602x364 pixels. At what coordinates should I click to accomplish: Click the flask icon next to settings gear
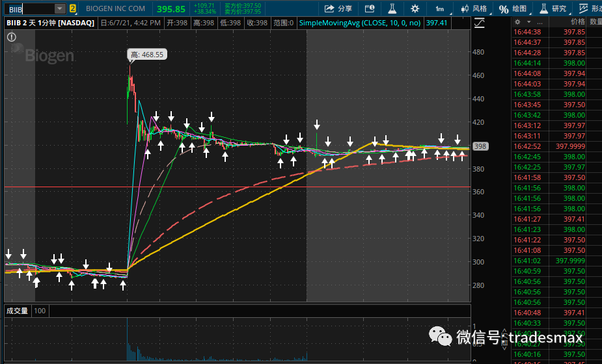coord(392,8)
